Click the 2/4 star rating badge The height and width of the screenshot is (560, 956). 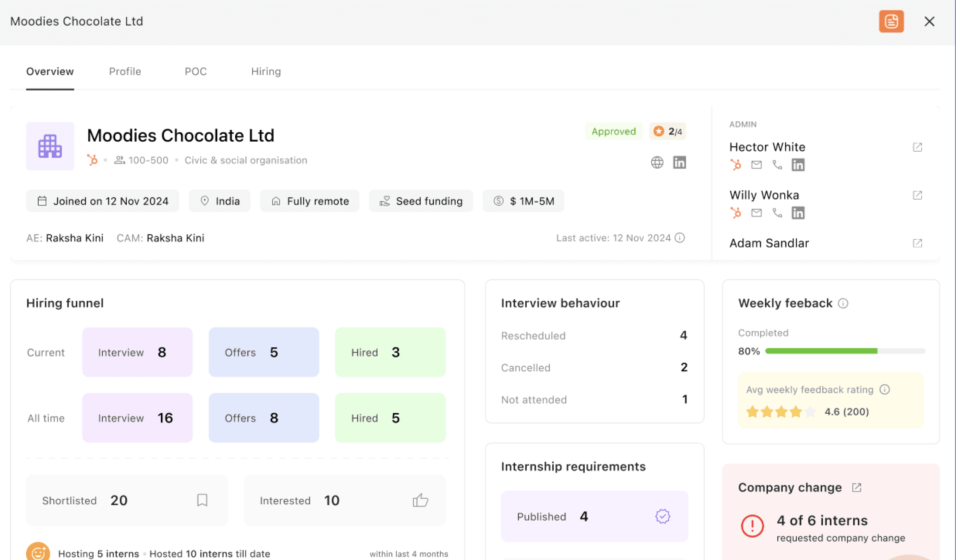pyautogui.click(x=667, y=131)
